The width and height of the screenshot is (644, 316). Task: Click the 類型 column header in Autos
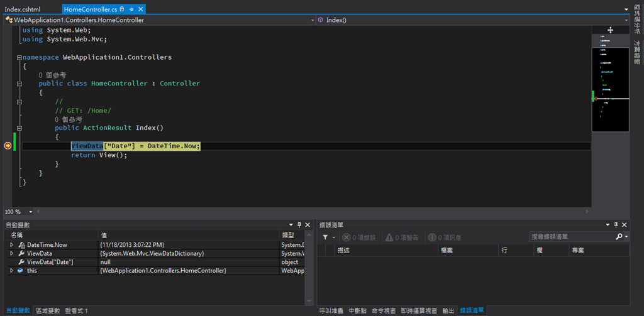(292, 235)
